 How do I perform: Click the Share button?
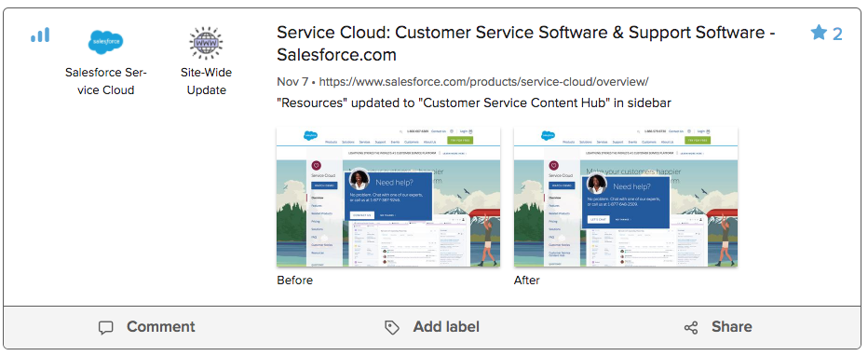click(x=718, y=327)
